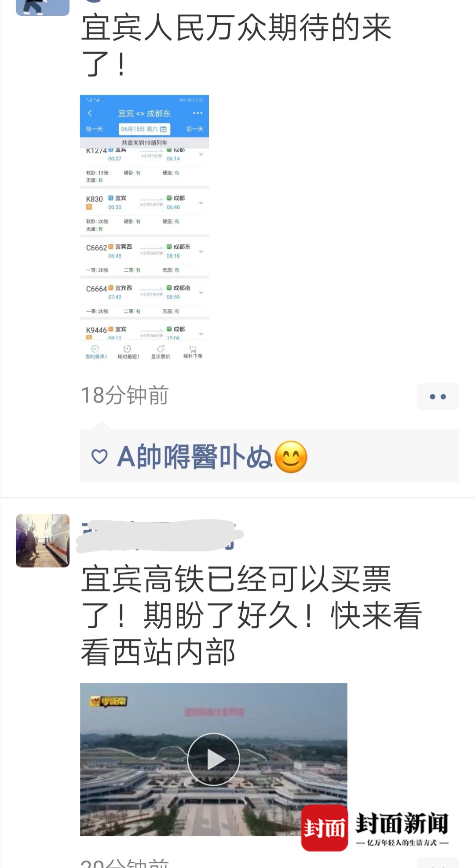475x868 pixels.
Task: Tap the back arrow in ticket screenshot
Action: [x=90, y=113]
